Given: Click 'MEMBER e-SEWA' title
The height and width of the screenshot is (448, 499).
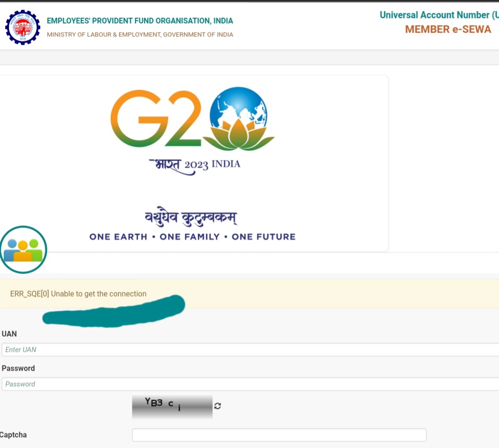Looking at the screenshot, I should (448, 29).
